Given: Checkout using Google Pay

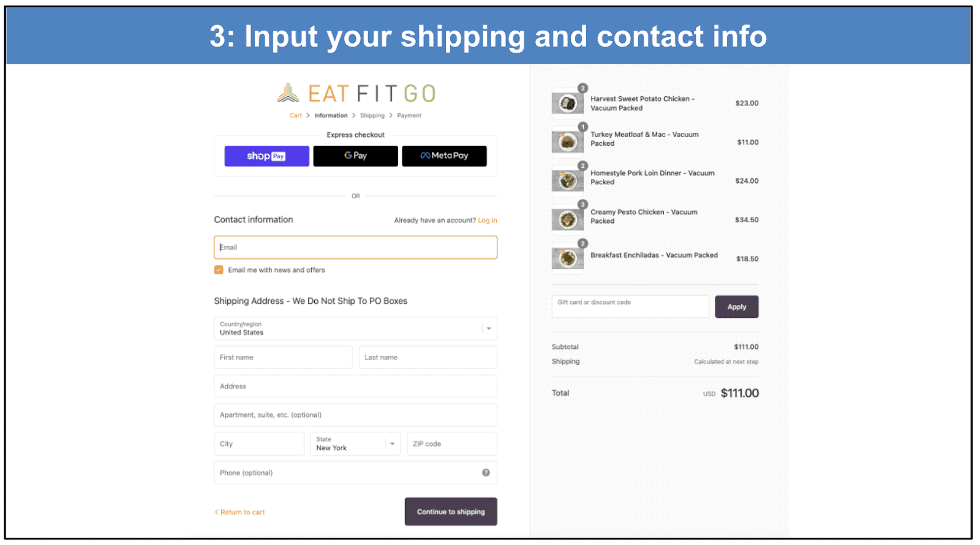Looking at the screenshot, I should [x=355, y=156].
